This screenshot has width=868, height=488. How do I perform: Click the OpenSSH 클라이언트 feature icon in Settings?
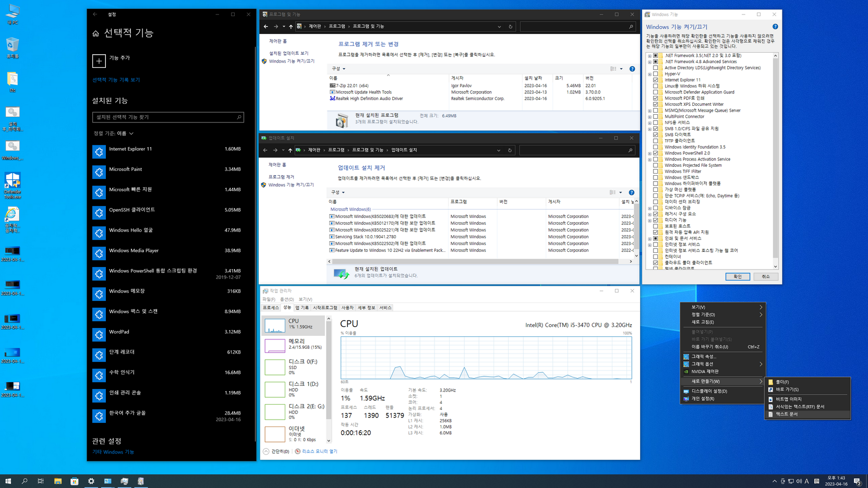click(x=99, y=213)
